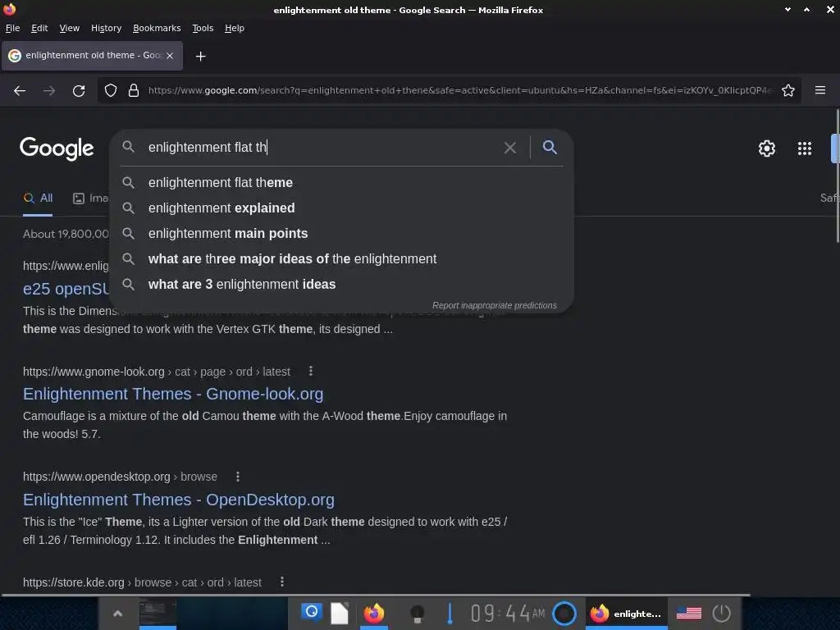Open the Bookmarks menu

pyautogui.click(x=157, y=29)
